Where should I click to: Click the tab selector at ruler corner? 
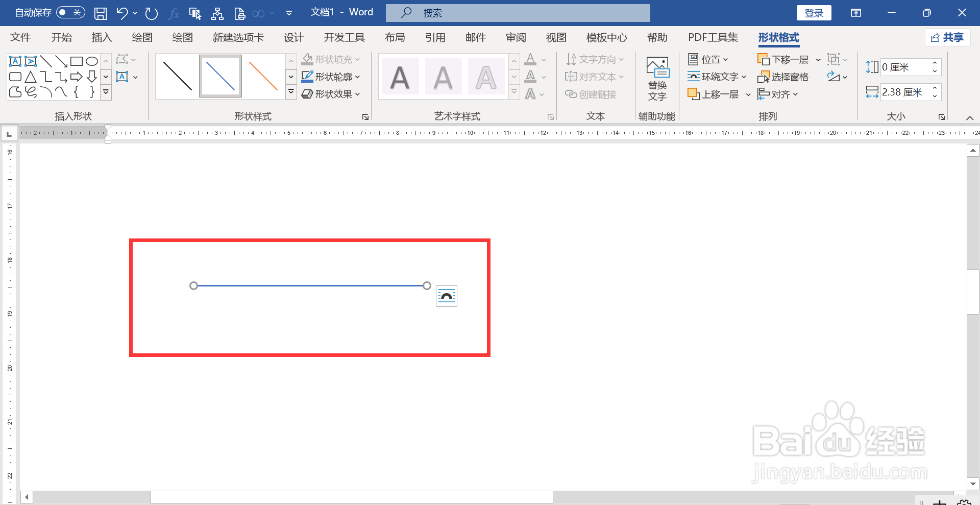[9, 134]
